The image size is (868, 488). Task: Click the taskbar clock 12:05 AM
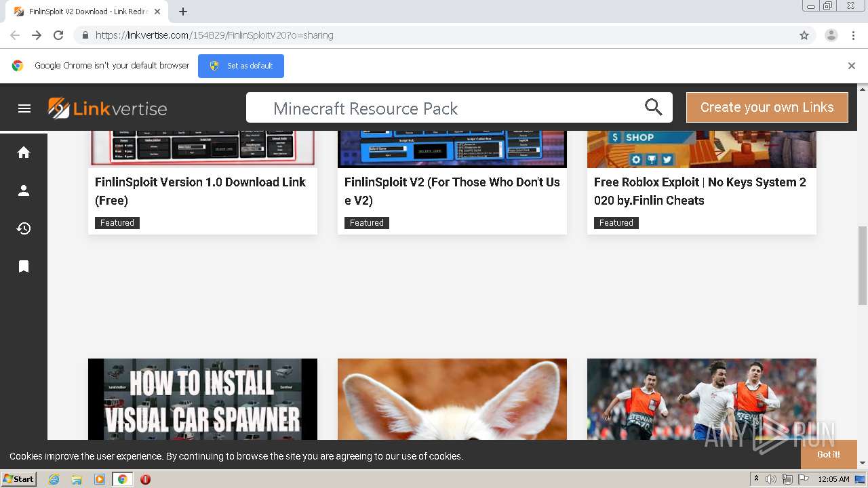click(833, 479)
